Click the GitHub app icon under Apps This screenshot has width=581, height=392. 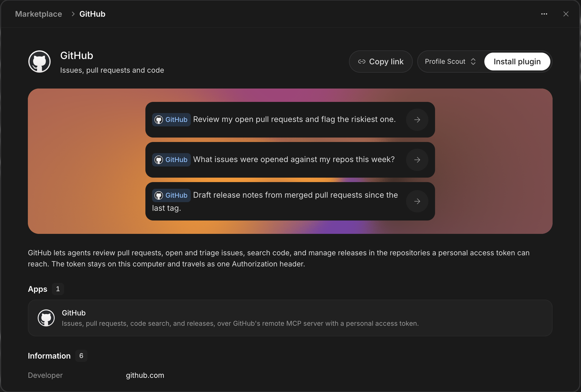pos(46,318)
